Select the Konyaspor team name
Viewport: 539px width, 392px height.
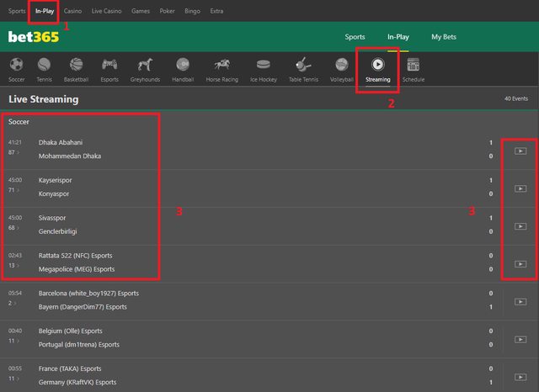point(54,194)
